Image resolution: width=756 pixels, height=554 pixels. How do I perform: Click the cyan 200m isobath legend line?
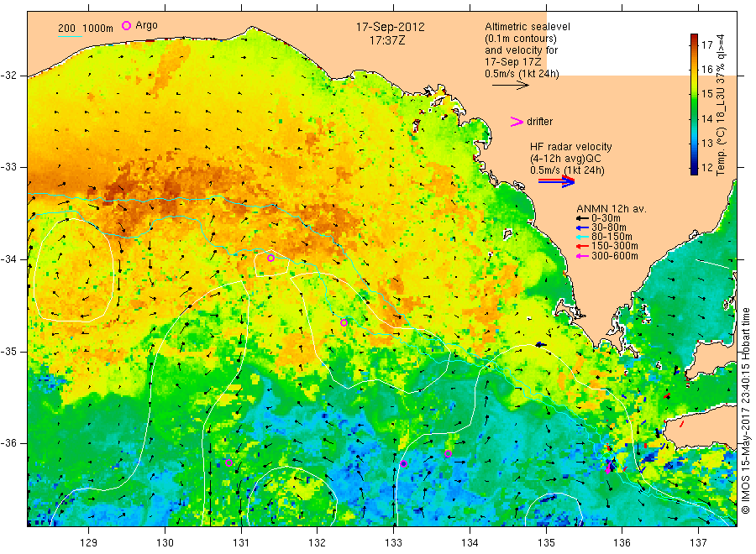pyautogui.click(x=70, y=36)
